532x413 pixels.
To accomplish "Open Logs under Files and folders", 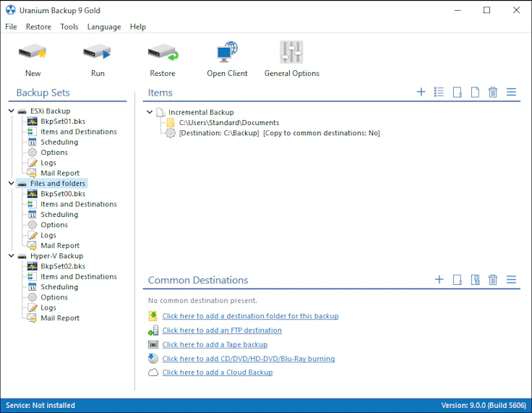I will click(x=48, y=235).
